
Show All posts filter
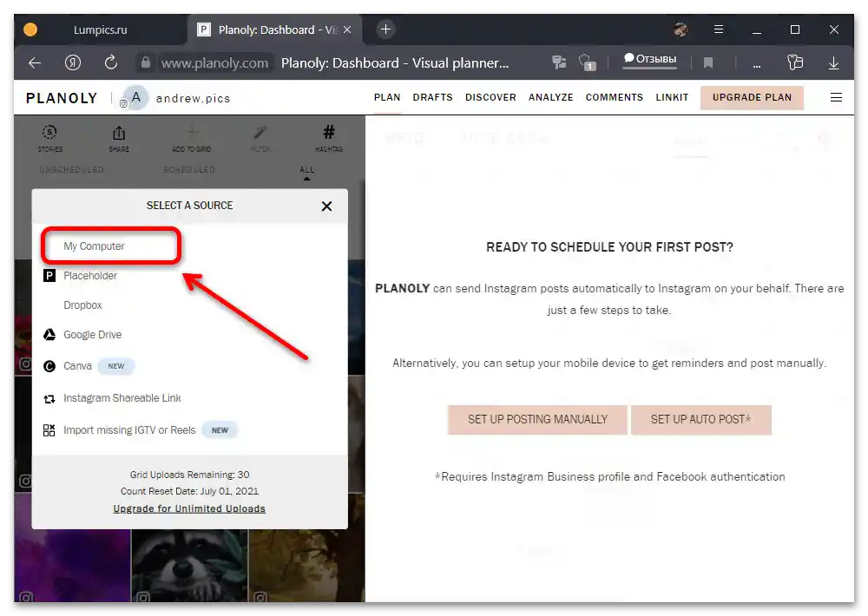306,170
